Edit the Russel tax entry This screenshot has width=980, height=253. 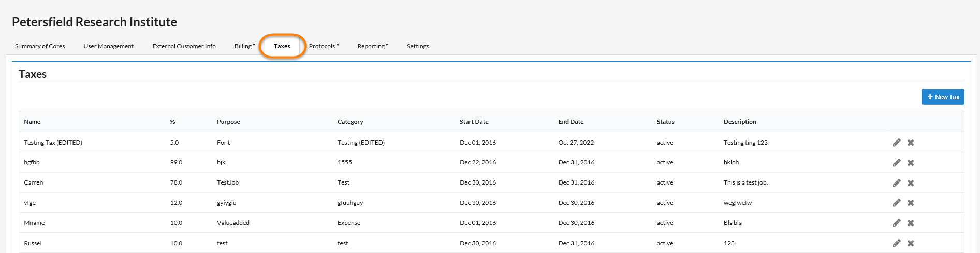[897, 243]
